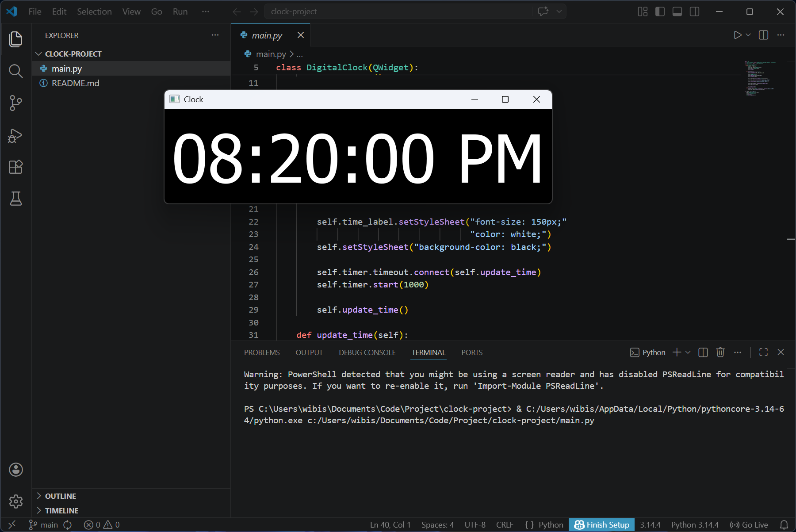
Task: Collapse the CLOCK-PROJECT folder tree
Action: point(73,54)
